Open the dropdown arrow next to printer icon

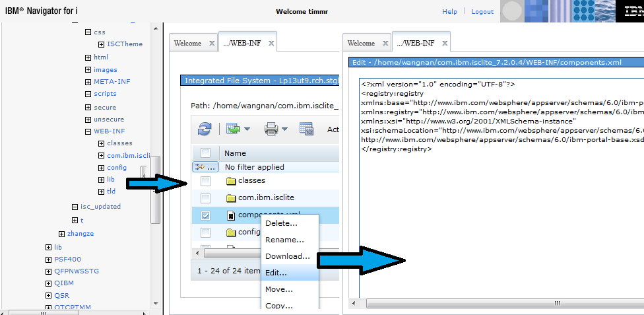(x=284, y=129)
